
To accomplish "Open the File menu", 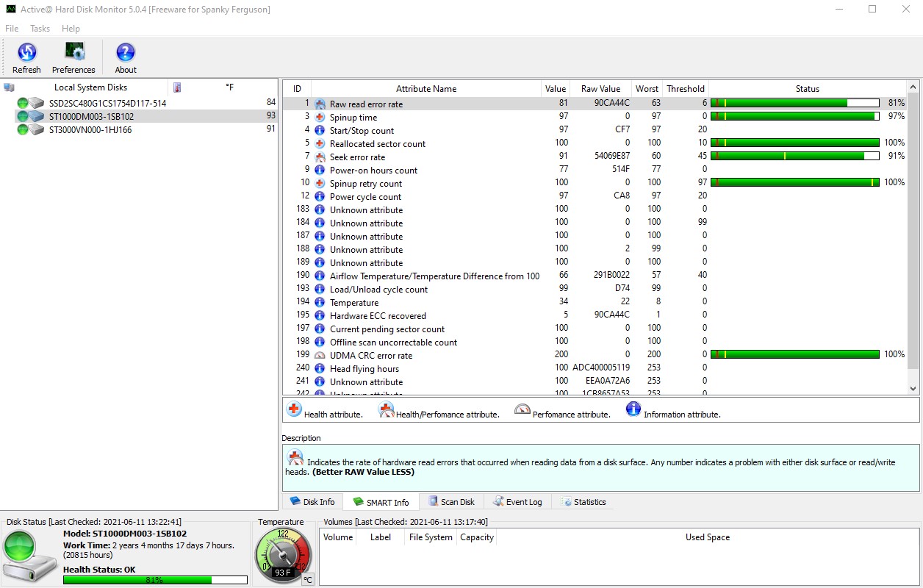I will pyautogui.click(x=12, y=29).
